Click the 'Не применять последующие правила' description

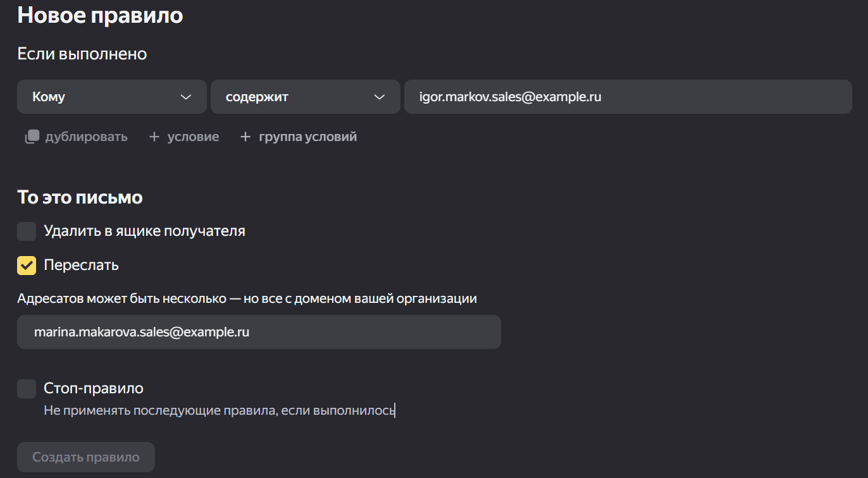click(219, 410)
